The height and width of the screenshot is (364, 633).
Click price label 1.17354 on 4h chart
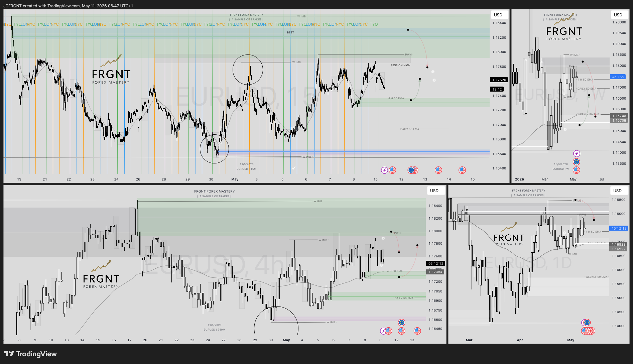point(435,272)
